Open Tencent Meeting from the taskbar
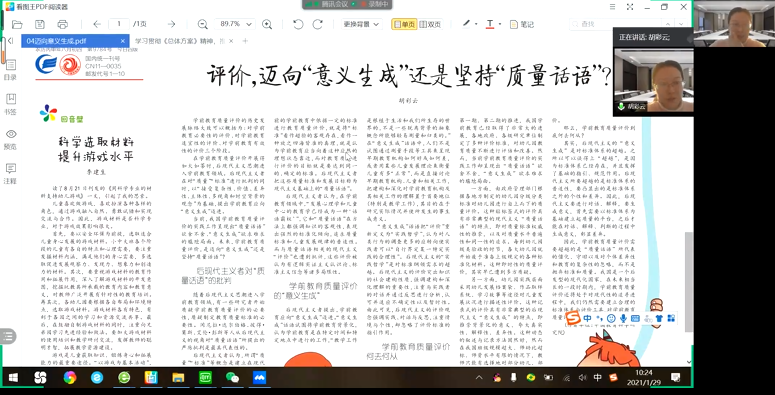The image size is (775, 395). tap(259, 378)
